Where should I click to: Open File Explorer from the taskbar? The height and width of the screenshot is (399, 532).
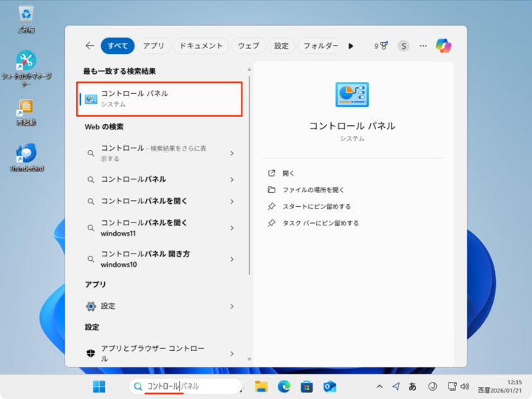tap(261, 386)
